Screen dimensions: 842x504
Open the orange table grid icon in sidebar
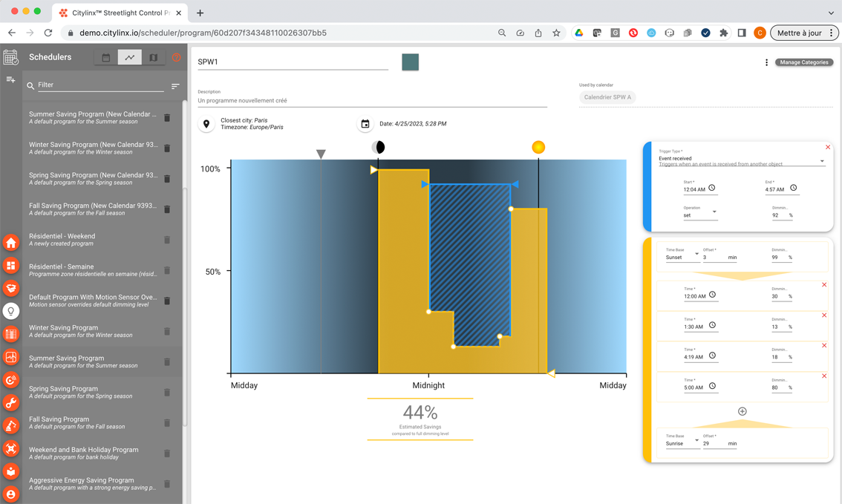[x=10, y=334]
